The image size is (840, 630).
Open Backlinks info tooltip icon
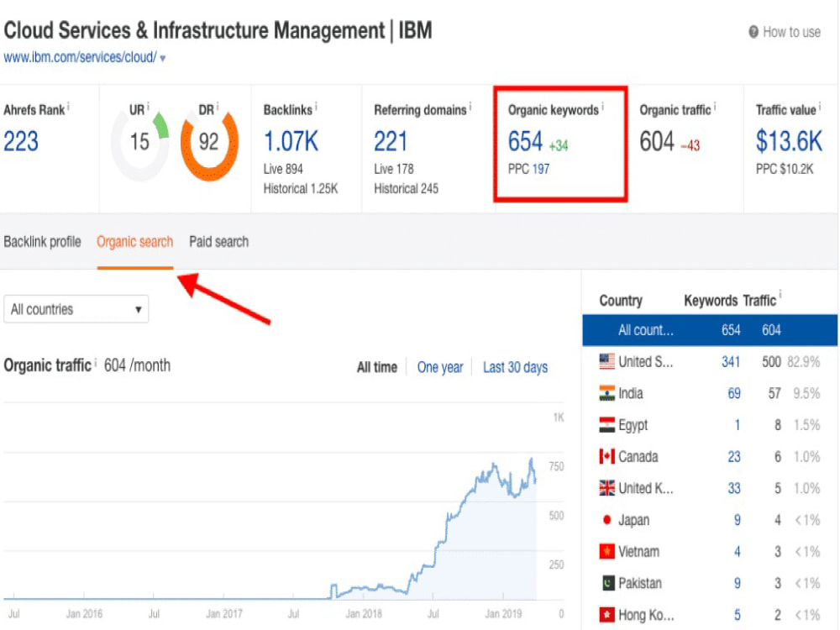click(x=316, y=107)
